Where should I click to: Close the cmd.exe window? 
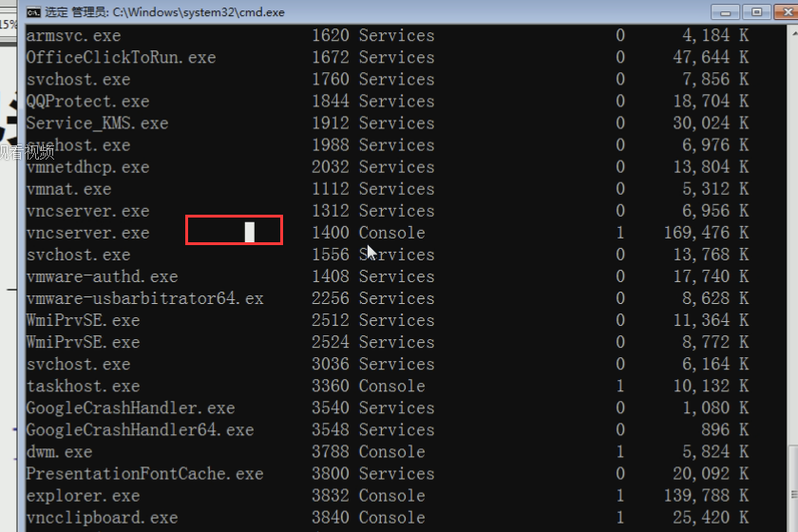[x=787, y=11]
